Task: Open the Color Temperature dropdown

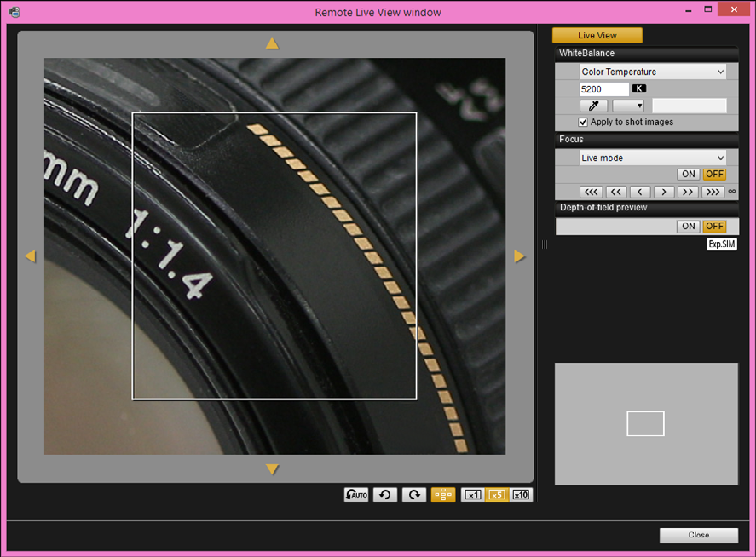Action: click(x=652, y=72)
